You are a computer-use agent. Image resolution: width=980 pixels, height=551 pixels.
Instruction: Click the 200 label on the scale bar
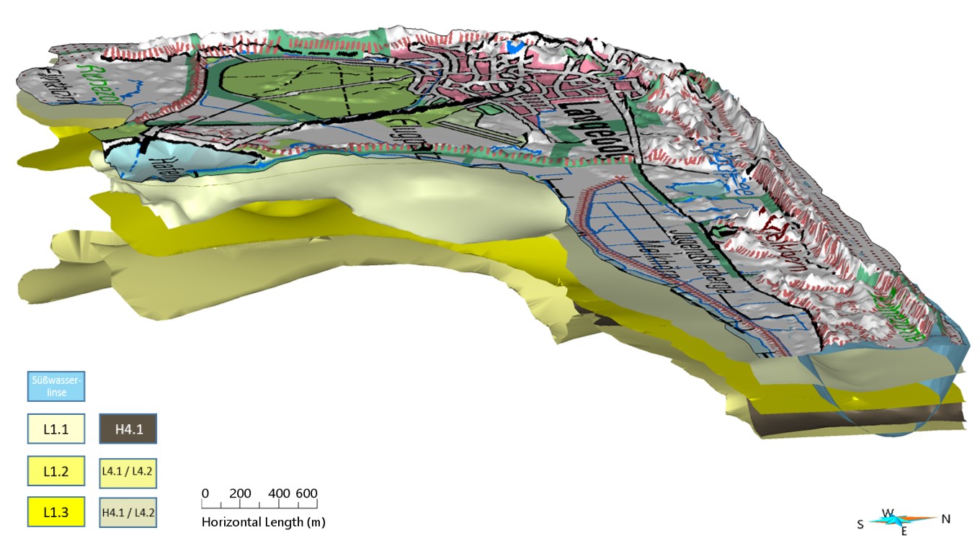coord(240,494)
